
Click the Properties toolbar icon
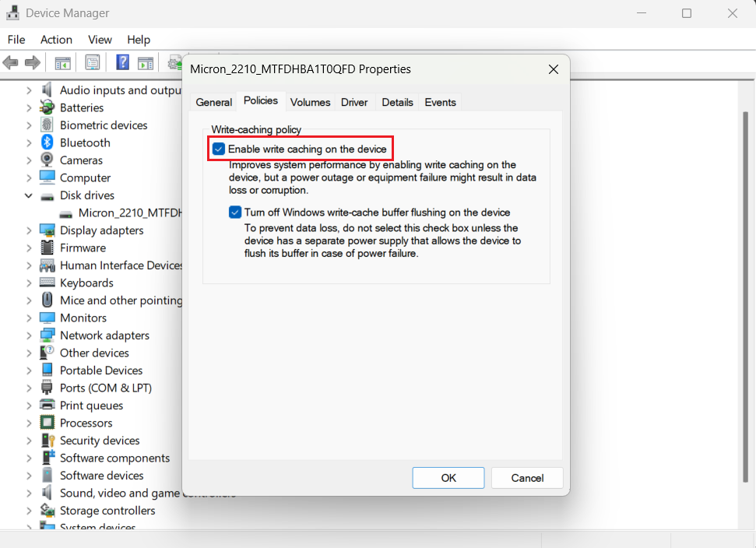[93, 61]
